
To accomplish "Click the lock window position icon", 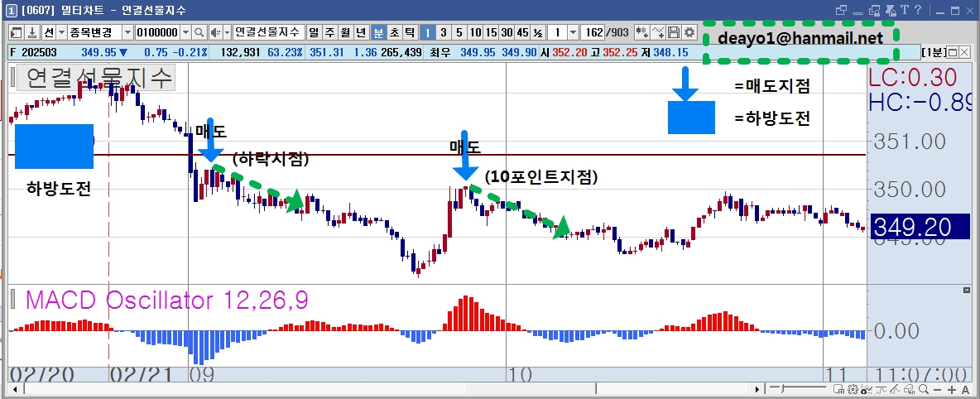I will tap(874, 10).
